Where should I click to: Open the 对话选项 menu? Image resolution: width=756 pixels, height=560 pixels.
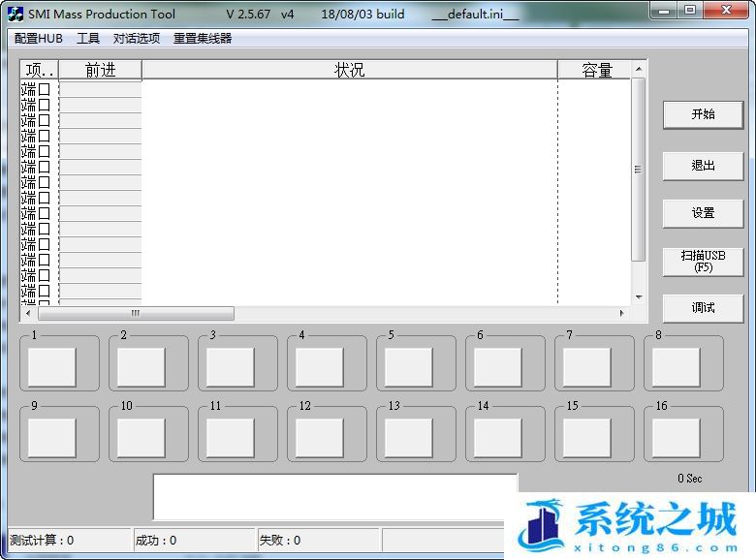pos(137,39)
